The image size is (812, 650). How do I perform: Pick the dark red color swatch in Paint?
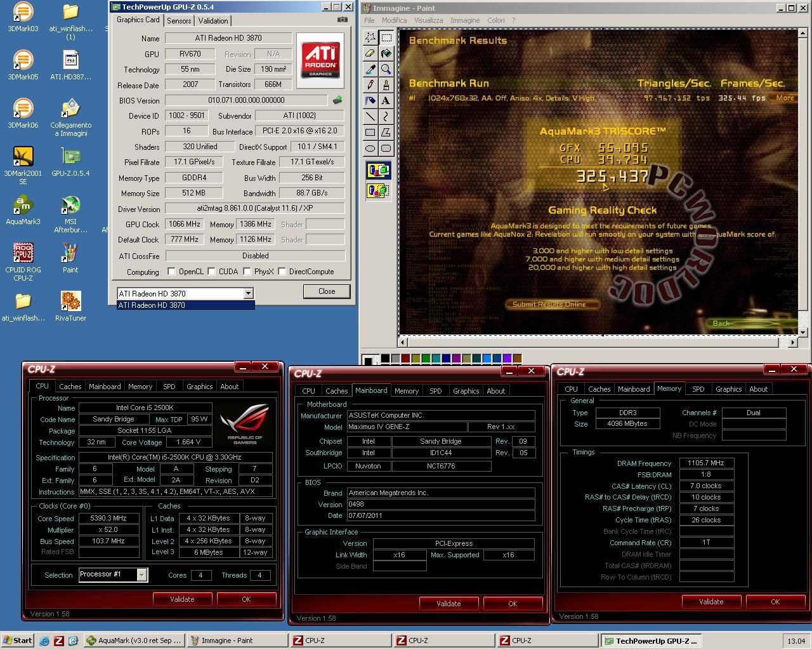[x=405, y=359]
